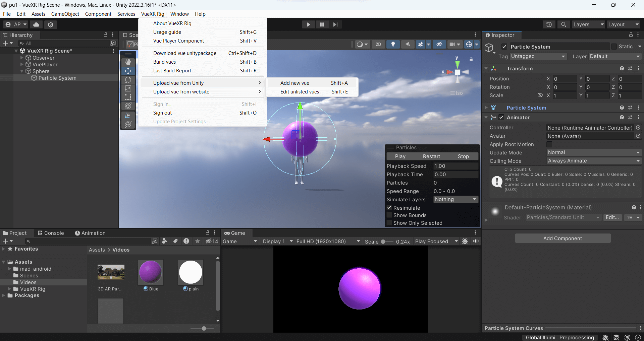Select the combined Transform tool
644x341 pixels.
click(x=128, y=106)
